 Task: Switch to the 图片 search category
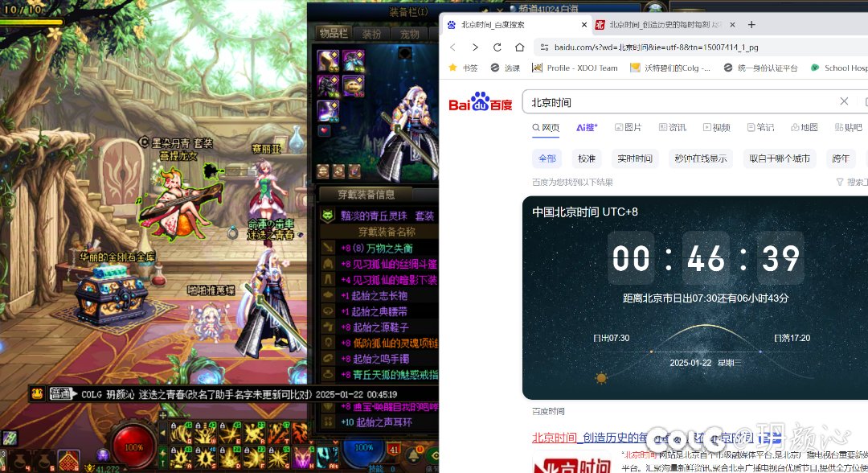628,127
